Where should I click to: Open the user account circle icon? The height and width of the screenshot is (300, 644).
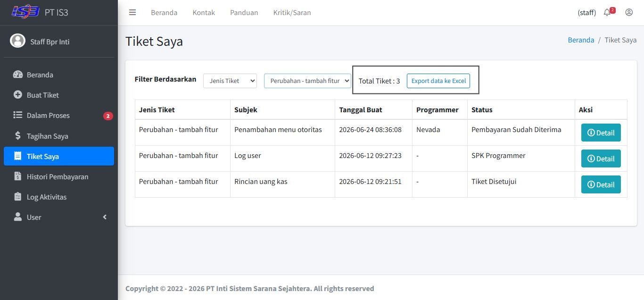click(629, 13)
